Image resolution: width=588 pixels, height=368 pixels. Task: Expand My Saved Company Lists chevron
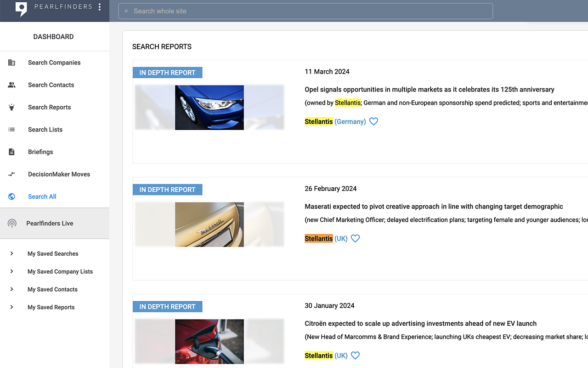pos(12,271)
